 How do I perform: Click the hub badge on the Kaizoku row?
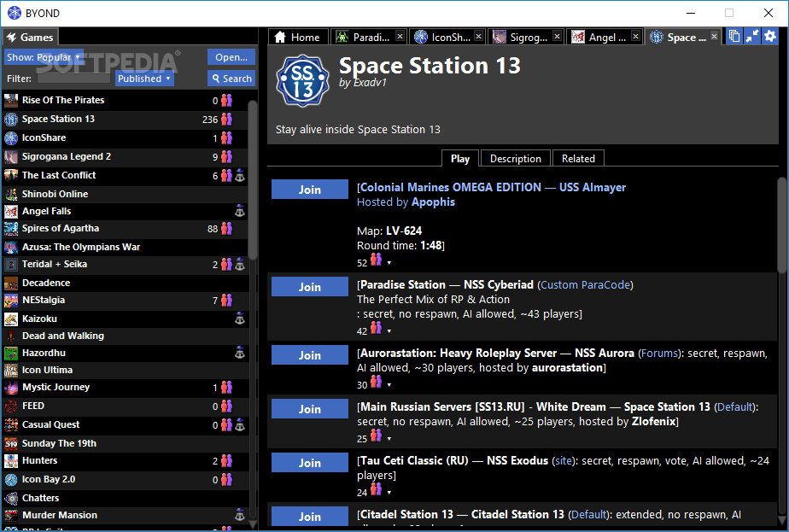pyautogui.click(x=240, y=319)
